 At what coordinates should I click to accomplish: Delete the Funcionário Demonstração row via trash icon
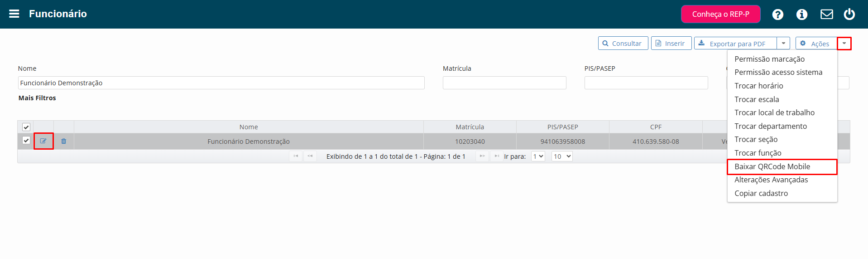[64, 141]
